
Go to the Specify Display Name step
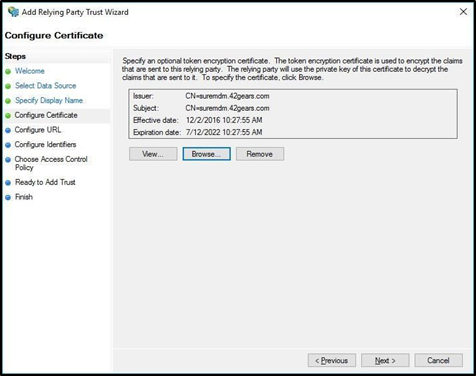[x=49, y=100]
